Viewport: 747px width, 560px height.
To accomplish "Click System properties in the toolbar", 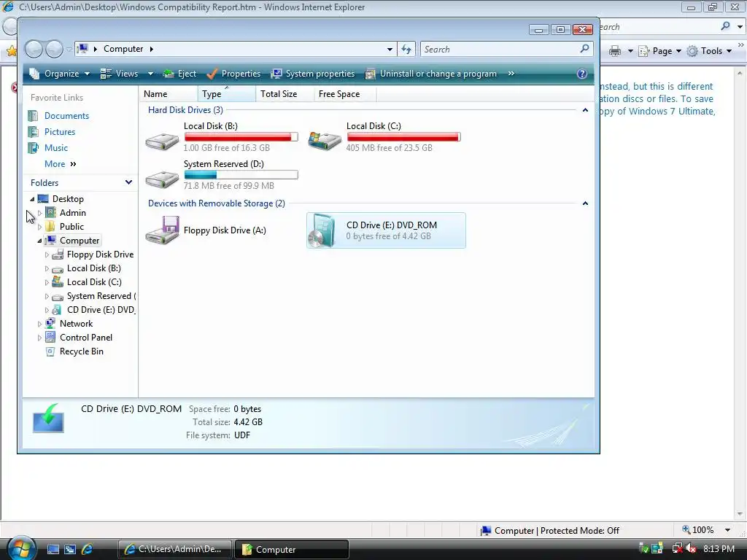I will [313, 74].
